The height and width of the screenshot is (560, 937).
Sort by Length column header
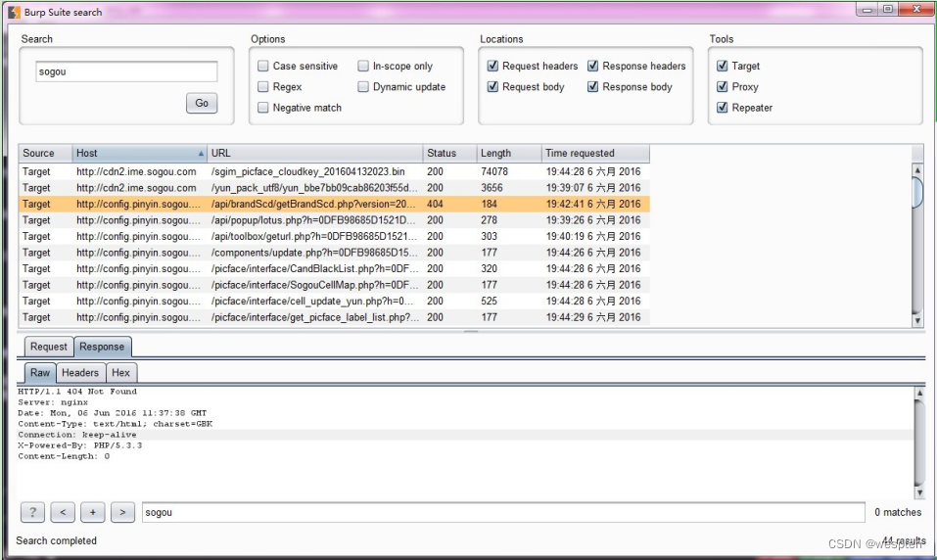[x=509, y=153]
